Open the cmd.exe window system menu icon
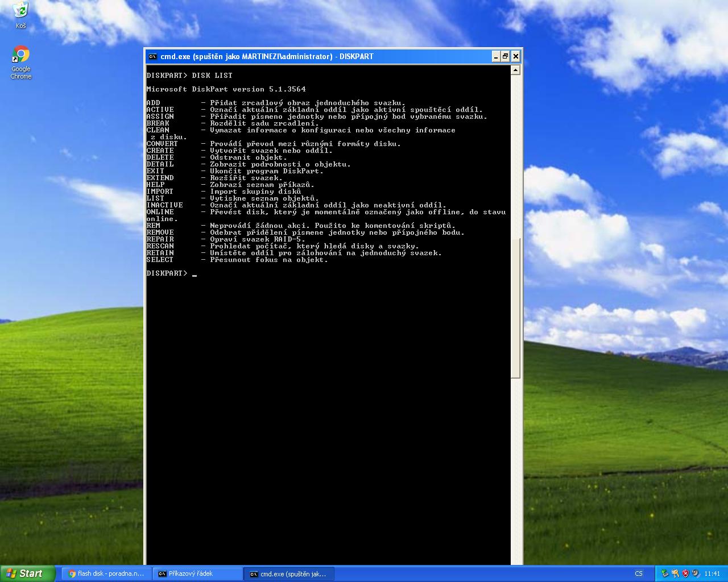This screenshot has width=728, height=582. point(152,56)
